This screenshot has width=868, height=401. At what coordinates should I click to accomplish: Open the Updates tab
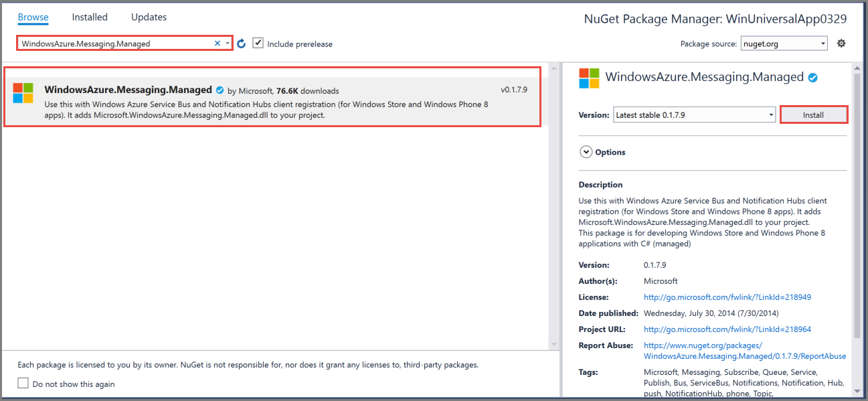[148, 17]
